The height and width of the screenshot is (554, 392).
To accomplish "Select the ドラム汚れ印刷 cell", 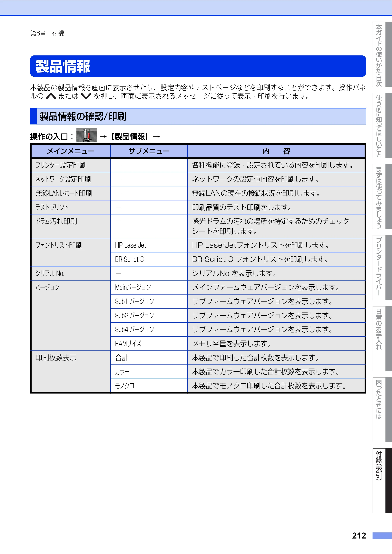I will pyautogui.click(x=71, y=226).
